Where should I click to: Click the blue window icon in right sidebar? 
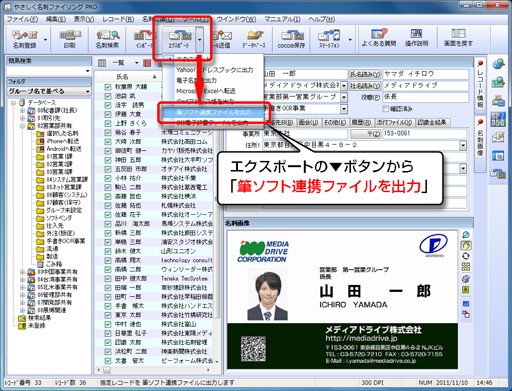498,156
